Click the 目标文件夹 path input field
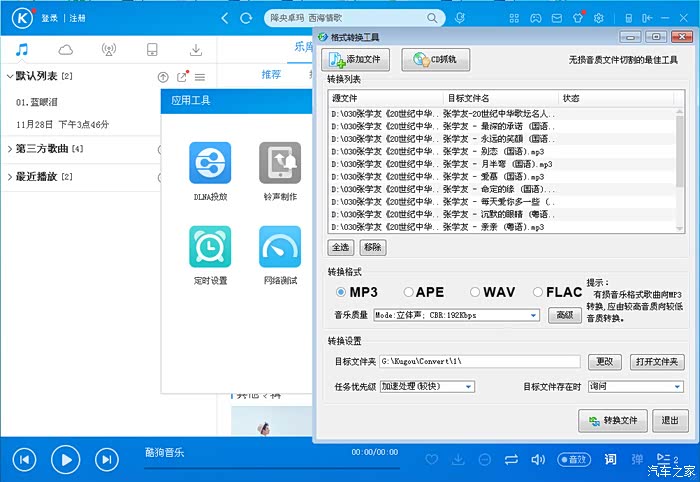 (478, 361)
